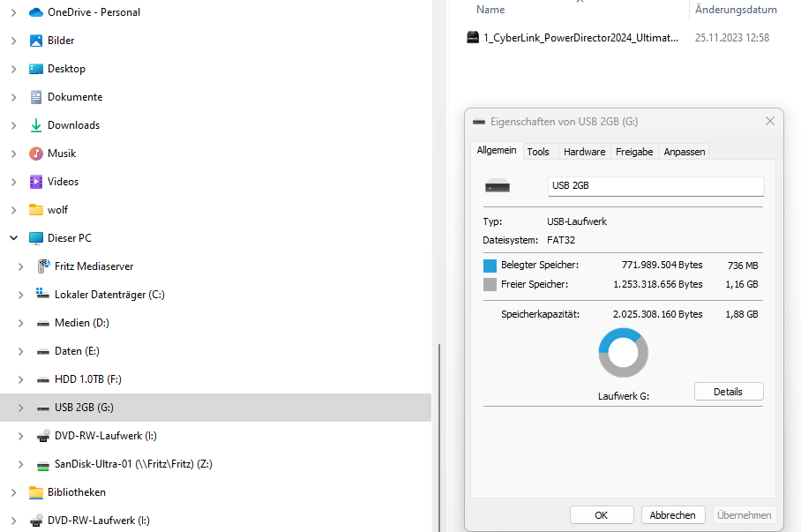Open the Hardware tab
Image resolution: width=801 pixels, height=532 pixels.
point(584,152)
